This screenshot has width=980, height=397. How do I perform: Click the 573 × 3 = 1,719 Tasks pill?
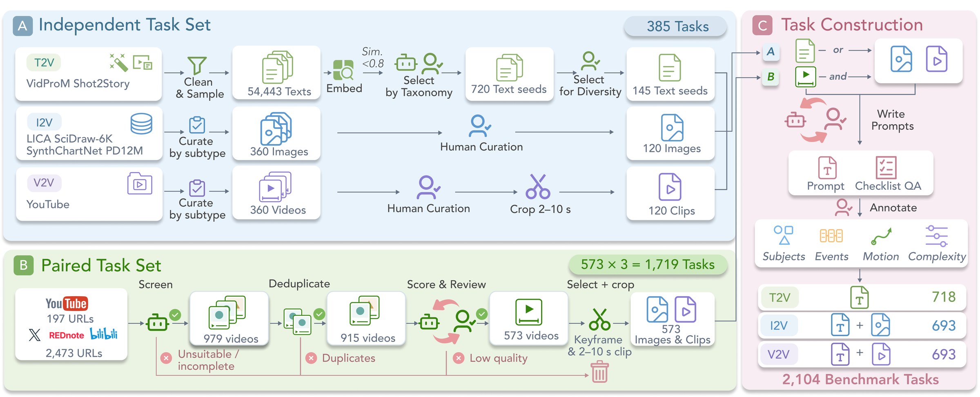tap(648, 265)
